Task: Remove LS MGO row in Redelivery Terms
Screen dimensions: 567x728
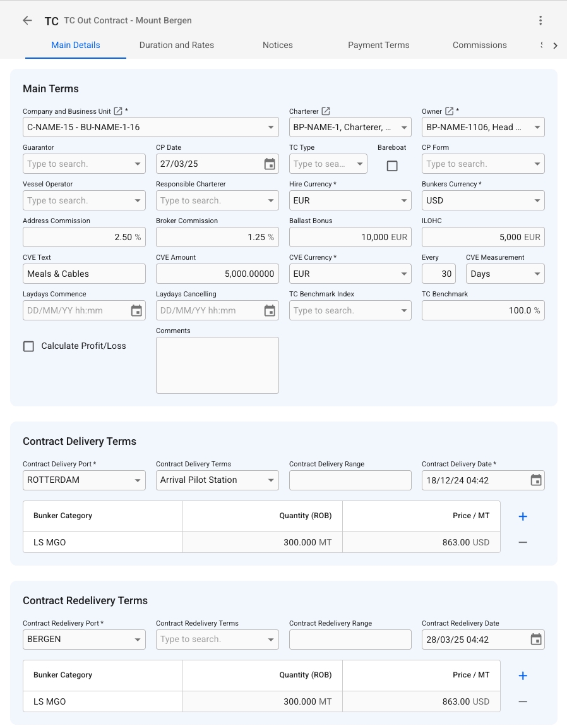Action: (x=523, y=701)
